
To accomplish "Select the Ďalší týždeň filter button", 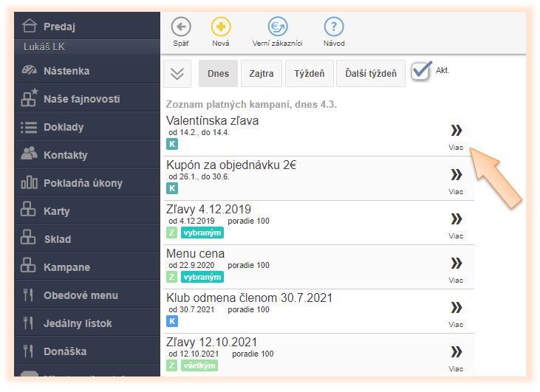I will [x=371, y=74].
